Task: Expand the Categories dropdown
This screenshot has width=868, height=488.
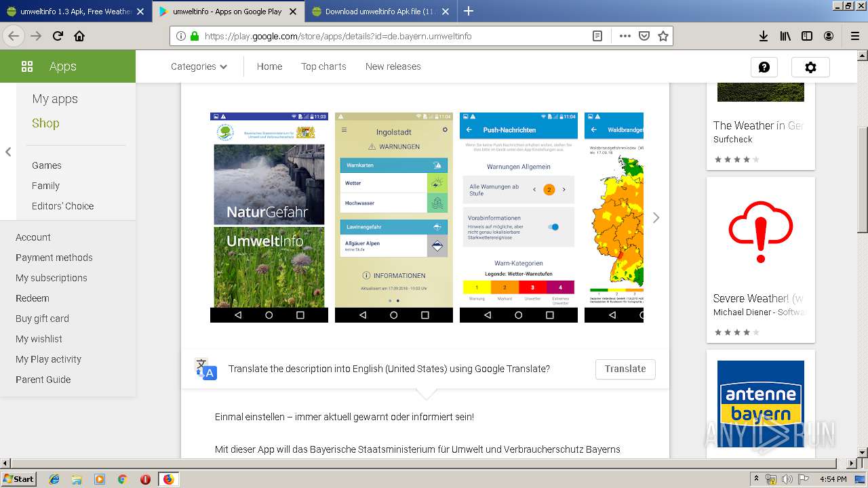Action: coord(199,66)
